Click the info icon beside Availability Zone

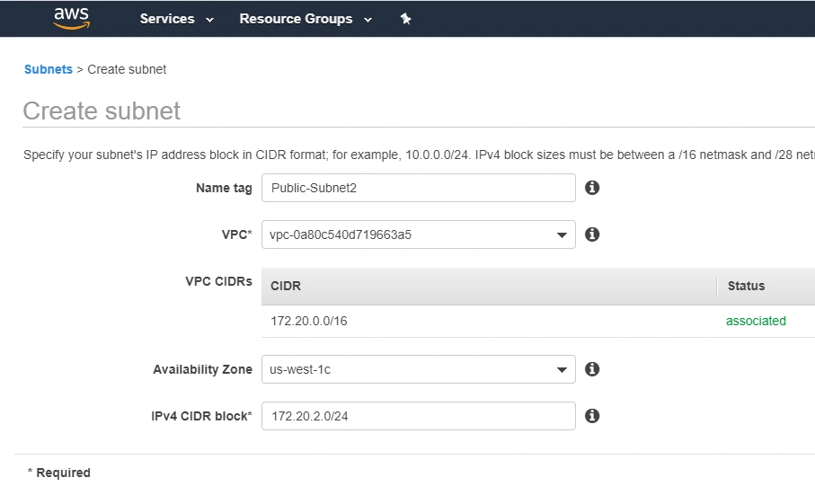[x=592, y=369]
